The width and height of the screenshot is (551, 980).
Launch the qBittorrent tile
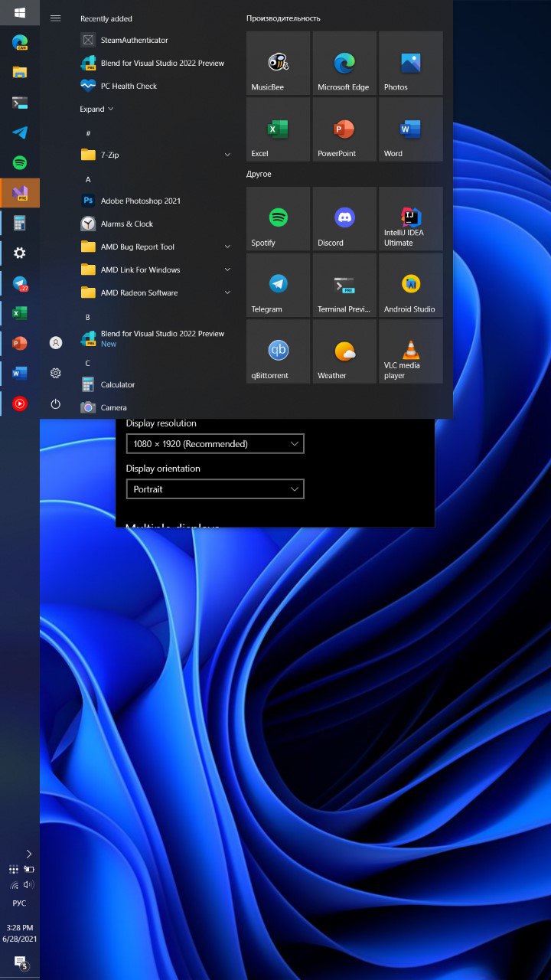coord(278,351)
